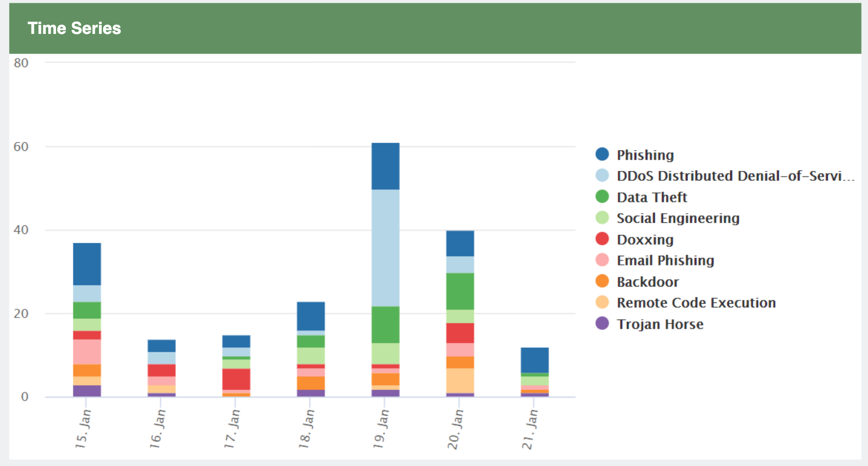Click Remote Code Execution segment on 20 Jan

point(460,380)
